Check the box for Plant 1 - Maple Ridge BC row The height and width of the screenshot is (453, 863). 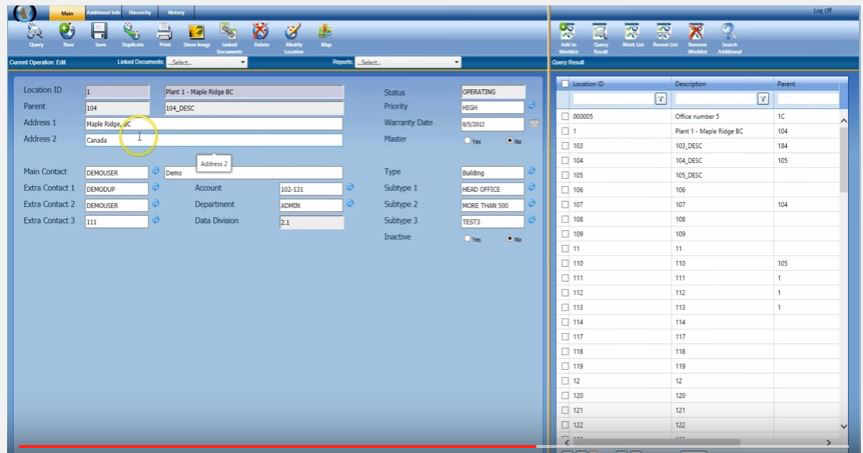point(565,131)
